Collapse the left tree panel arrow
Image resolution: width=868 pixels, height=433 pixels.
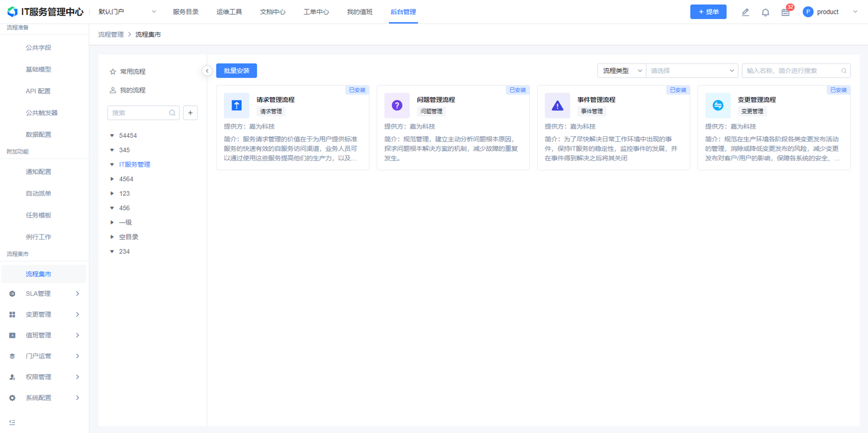coord(207,71)
